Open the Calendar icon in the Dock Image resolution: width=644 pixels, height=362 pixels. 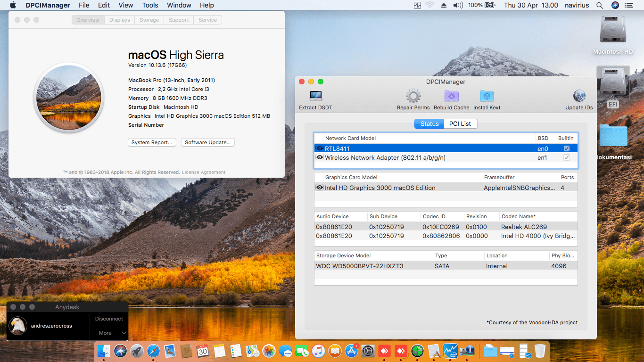point(203,351)
